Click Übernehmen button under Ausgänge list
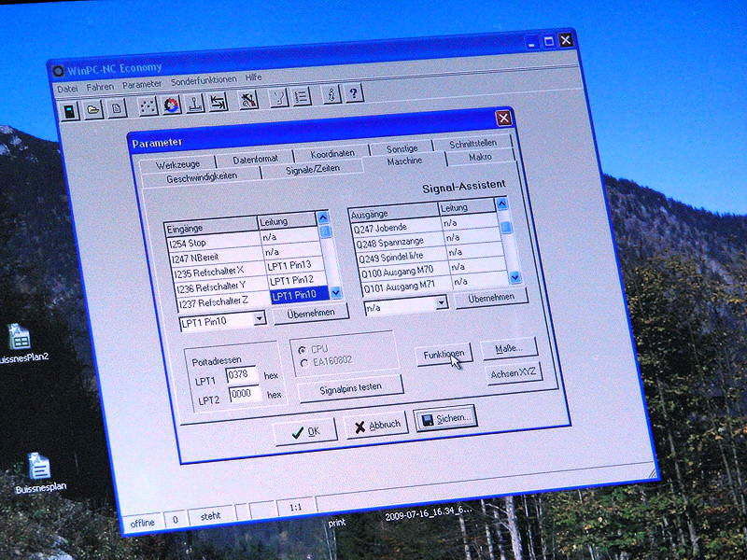 pos(491,298)
